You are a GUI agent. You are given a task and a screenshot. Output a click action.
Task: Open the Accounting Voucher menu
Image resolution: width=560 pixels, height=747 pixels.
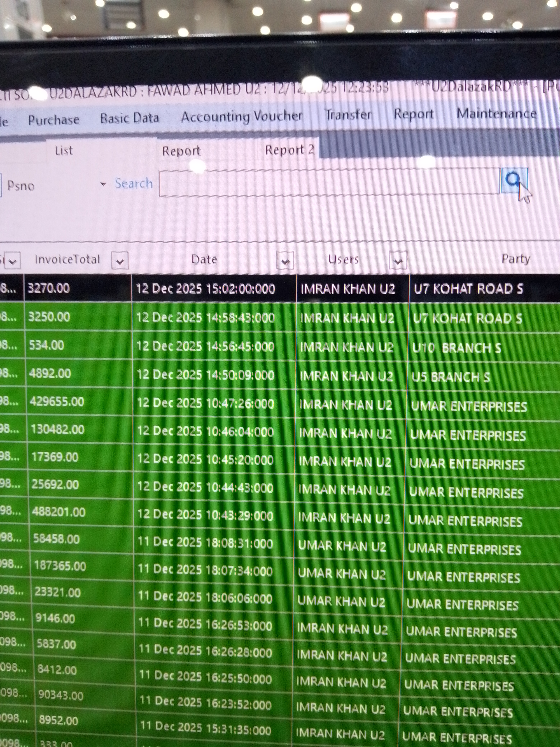tap(241, 117)
